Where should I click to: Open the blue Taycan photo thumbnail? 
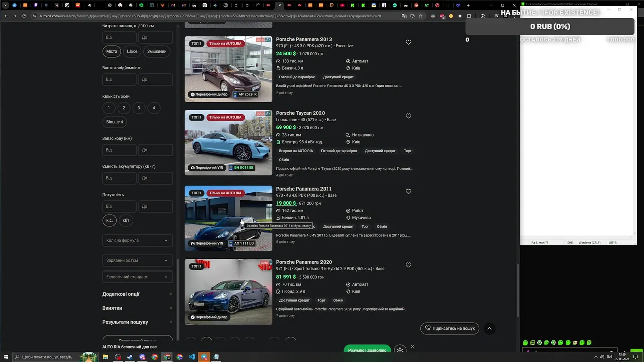coord(228,143)
